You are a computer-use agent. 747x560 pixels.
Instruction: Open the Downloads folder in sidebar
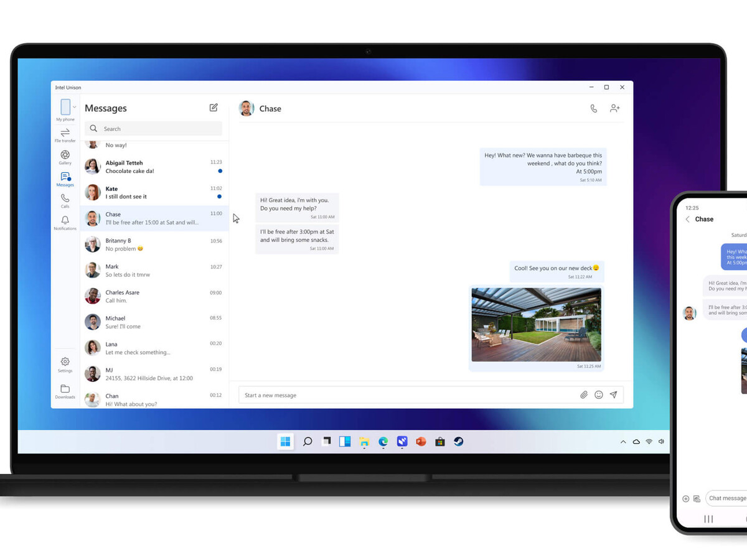(65, 391)
